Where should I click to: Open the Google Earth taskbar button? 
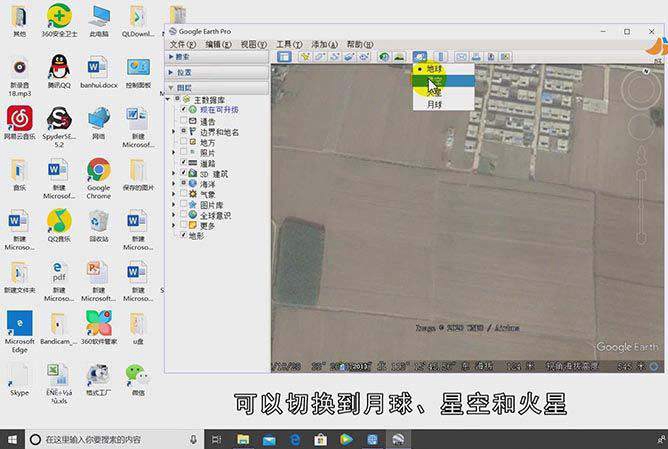pos(398,439)
